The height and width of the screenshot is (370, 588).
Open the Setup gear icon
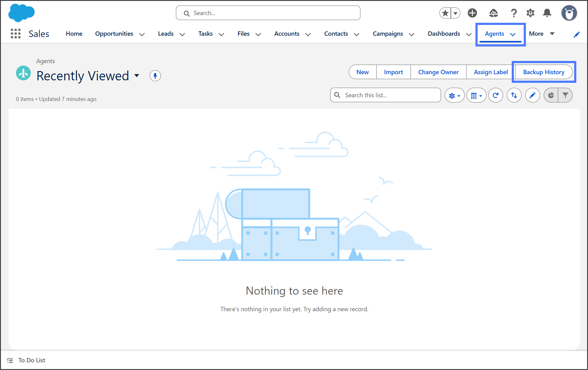pyautogui.click(x=530, y=13)
